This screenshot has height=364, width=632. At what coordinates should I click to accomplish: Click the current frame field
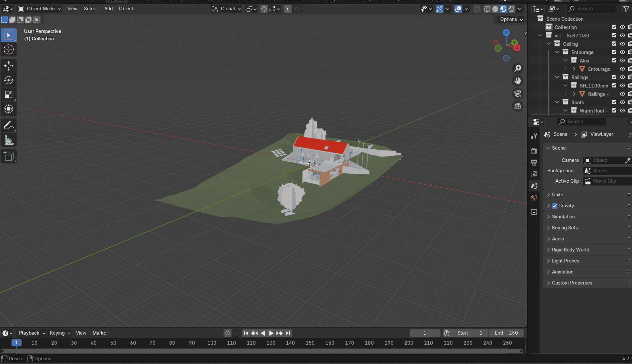(425, 333)
